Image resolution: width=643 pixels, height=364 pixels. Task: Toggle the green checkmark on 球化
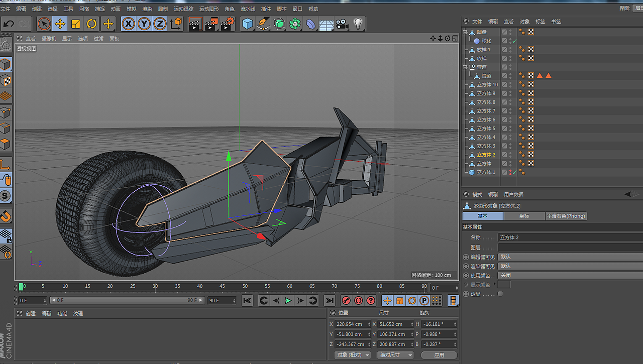coord(514,41)
